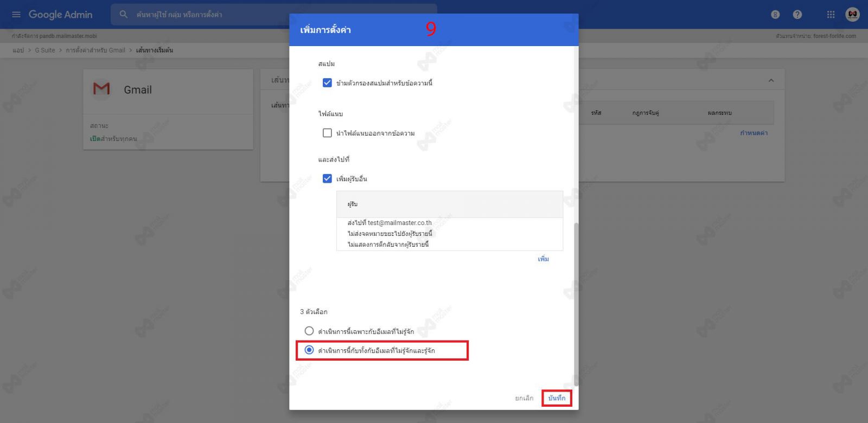Click the บันทึก (Save) button
Image resolution: width=868 pixels, height=423 pixels.
tap(557, 398)
